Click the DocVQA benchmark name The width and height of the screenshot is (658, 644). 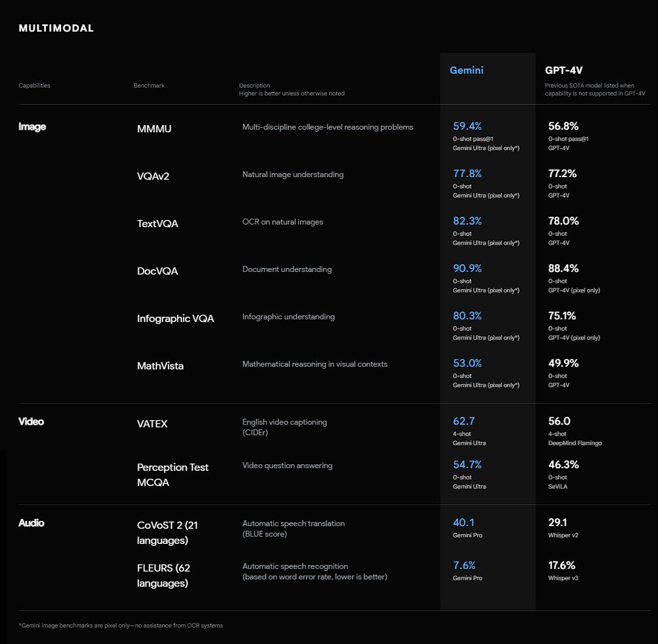[157, 271]
